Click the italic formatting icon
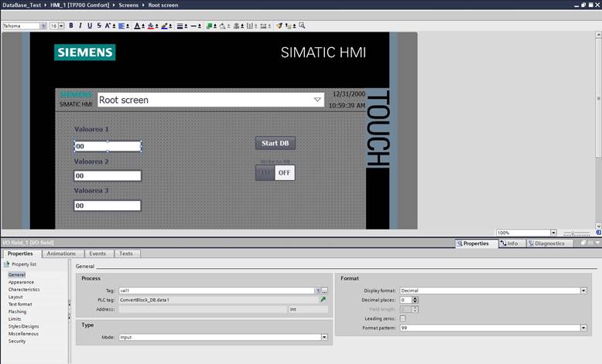The image size is (602, 364). [x=80, y=26]
